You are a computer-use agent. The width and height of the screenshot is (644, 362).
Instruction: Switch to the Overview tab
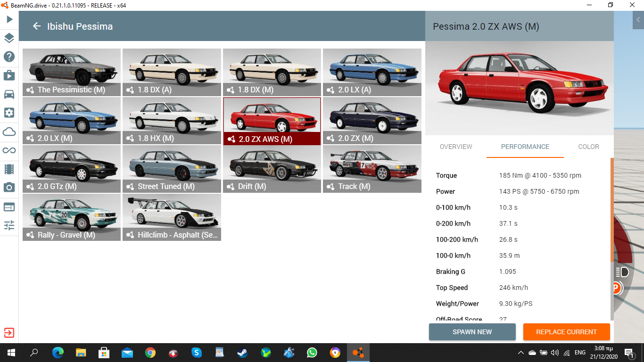click(x=456, y=147)
